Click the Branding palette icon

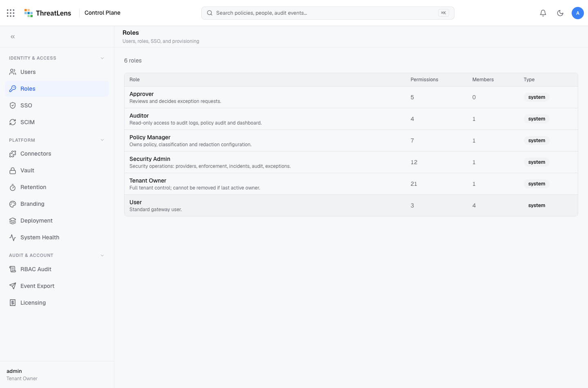coord(13,204)
